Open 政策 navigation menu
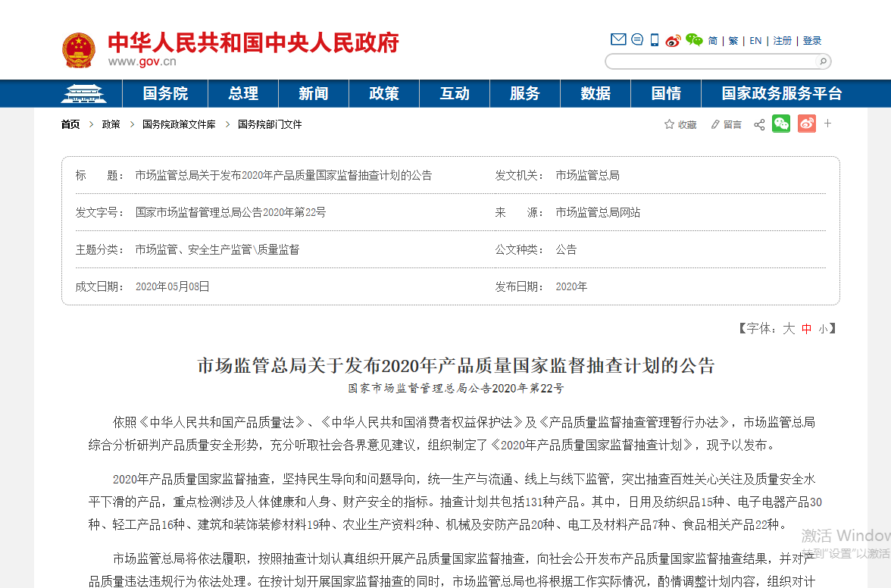 tap(384, 93)
